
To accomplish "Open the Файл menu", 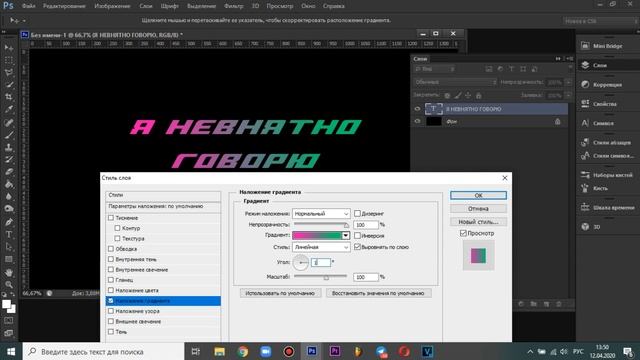I will pyautogui.click(x=28, y=6).
